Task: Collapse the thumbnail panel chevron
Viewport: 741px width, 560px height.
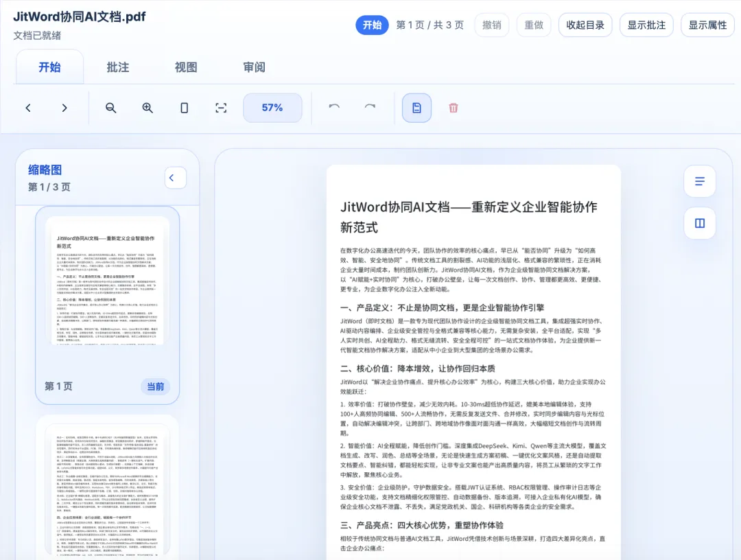Action: pos(176,178)
